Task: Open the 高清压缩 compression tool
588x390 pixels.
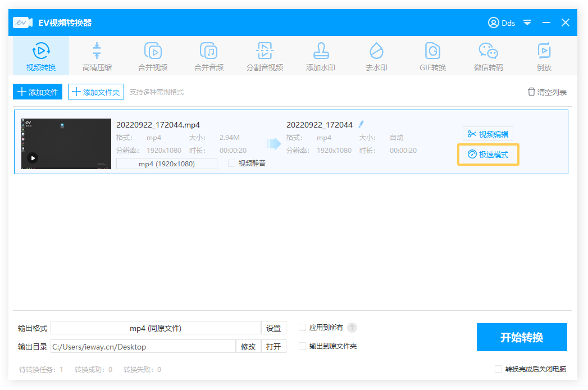Action: coord(97,56)
